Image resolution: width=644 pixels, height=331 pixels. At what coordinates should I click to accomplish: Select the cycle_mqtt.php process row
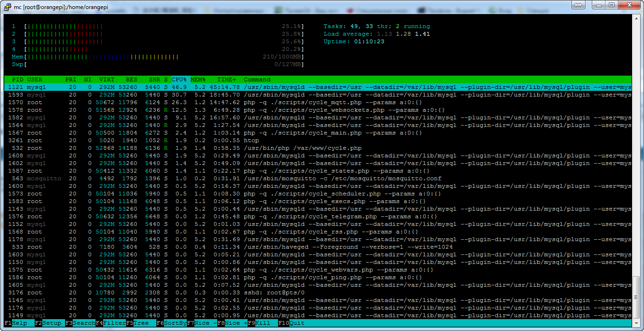(318, 102)
